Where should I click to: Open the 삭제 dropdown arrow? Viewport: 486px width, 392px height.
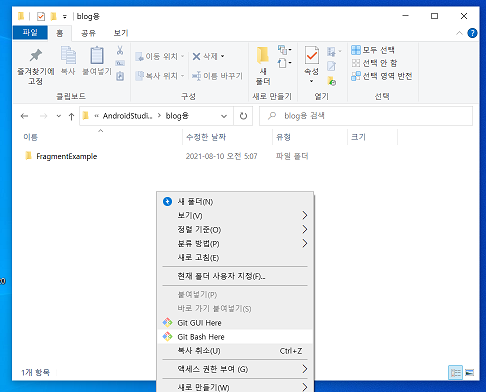[x=222, y=56]
